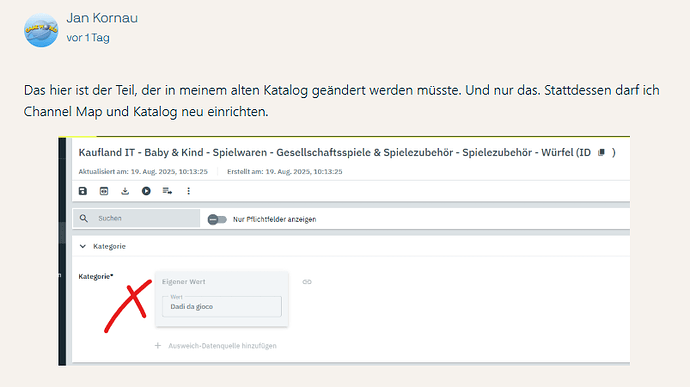
Task: Click the 'Kategorie*' field label
Action: 96,276
